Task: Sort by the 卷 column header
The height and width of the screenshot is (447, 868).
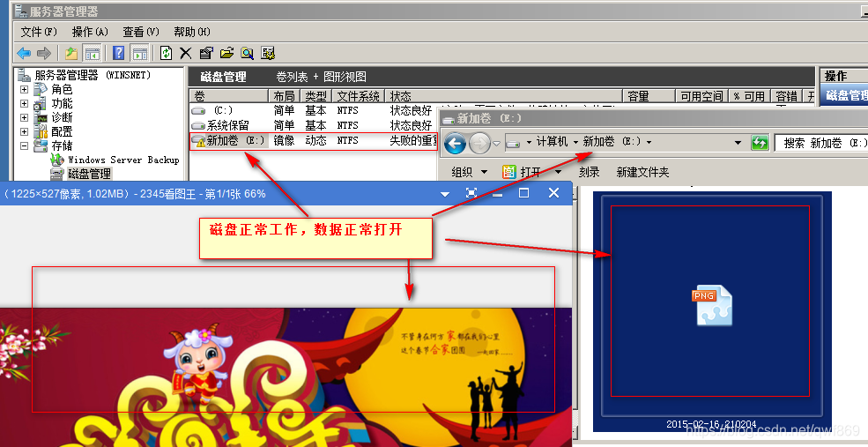Action: [x=228, y=96]
